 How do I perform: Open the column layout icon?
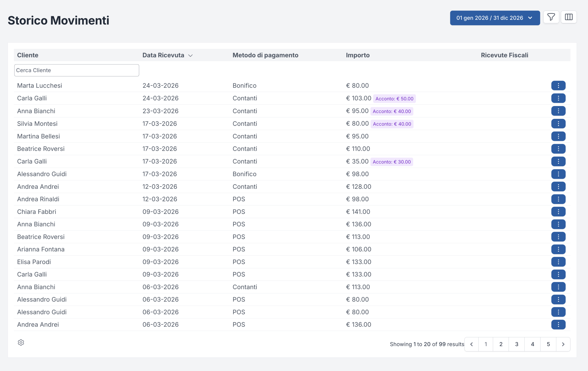(568, 17)
